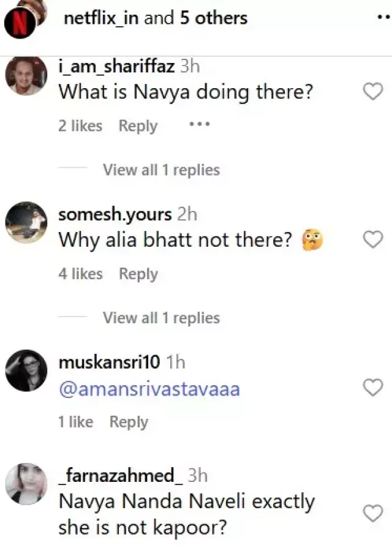Tap the heart on somesh.yours' comment

point(373,241)
